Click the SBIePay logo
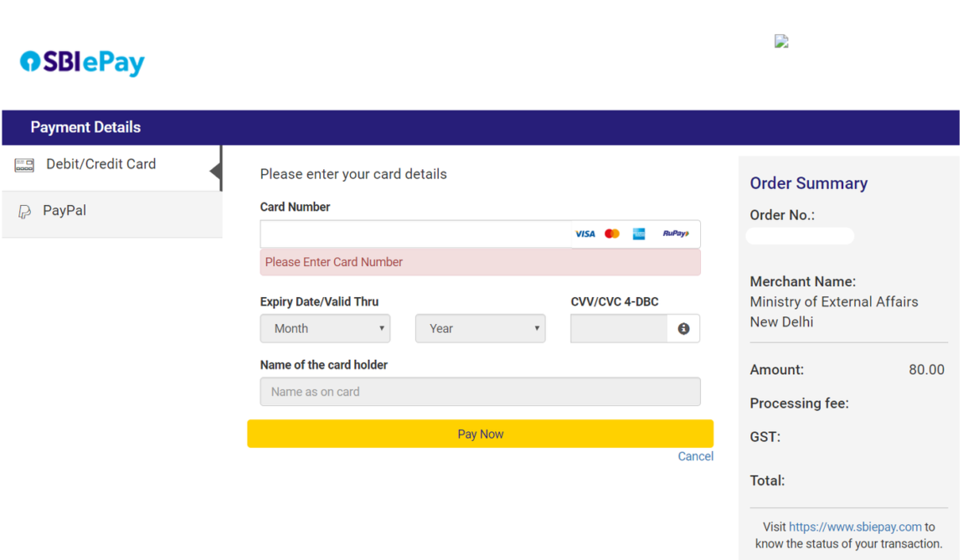 pyautogui.click(x=82, y=63)
